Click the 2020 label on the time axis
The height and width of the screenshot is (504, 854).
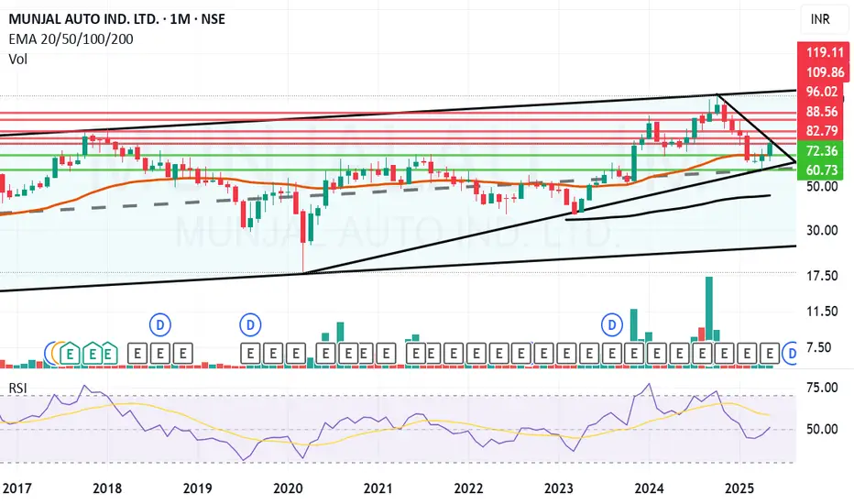tap(288, 488)
